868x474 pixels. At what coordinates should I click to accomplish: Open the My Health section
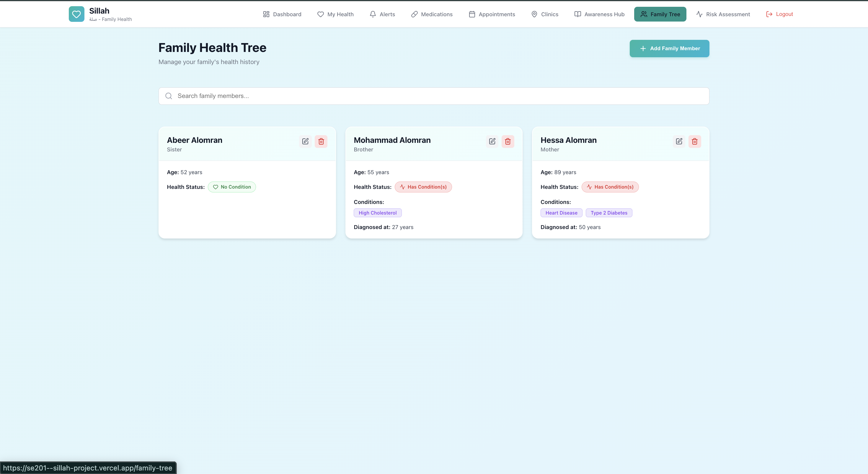click(x=335, y=14)
